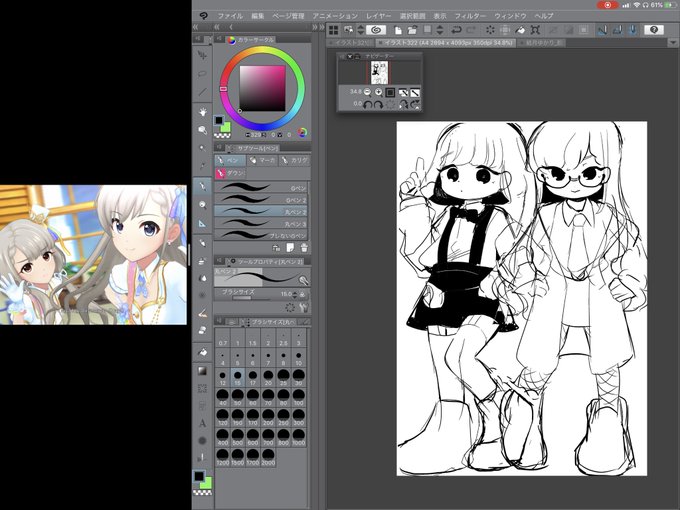Click the Clear (dotted circle) command bar icon
680x510 pixels.
[x=490, y=30]
